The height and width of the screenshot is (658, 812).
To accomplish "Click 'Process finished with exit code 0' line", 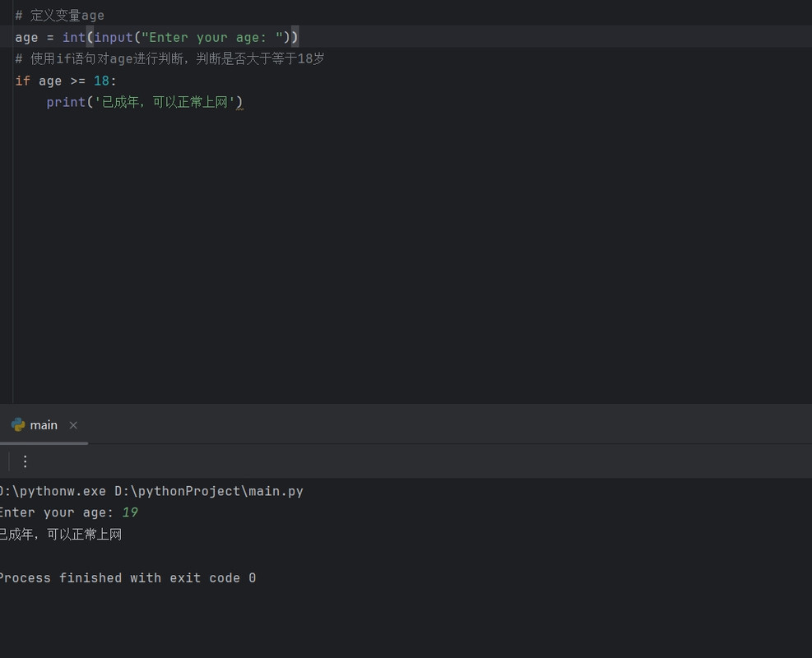I will (x=128, y=577).
